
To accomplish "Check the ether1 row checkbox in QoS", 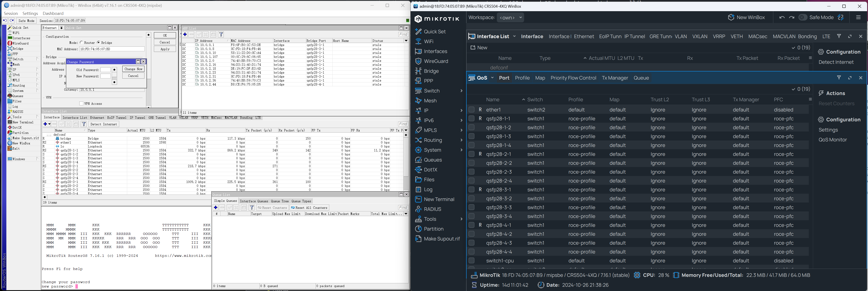I will coord(471,110).
